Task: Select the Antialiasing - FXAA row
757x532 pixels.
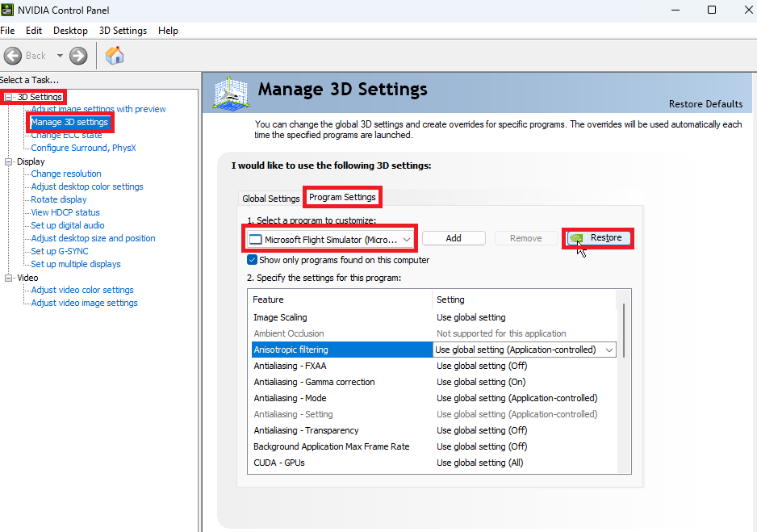Action: 433,366
